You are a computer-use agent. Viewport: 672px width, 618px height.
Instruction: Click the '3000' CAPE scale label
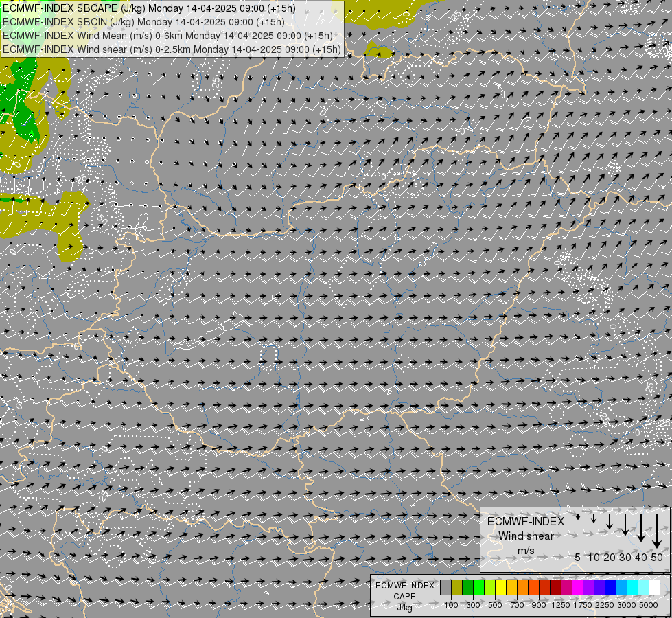[627, 605]
